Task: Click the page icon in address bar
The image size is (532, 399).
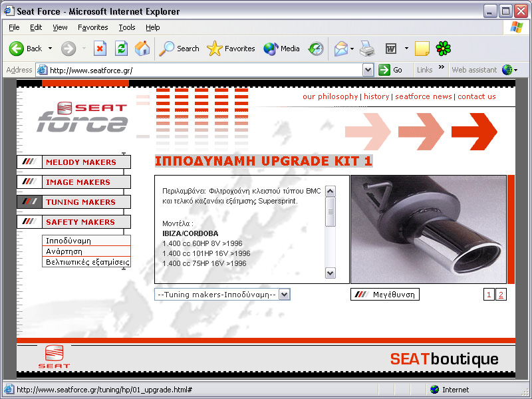Action: tap(42, 70)
